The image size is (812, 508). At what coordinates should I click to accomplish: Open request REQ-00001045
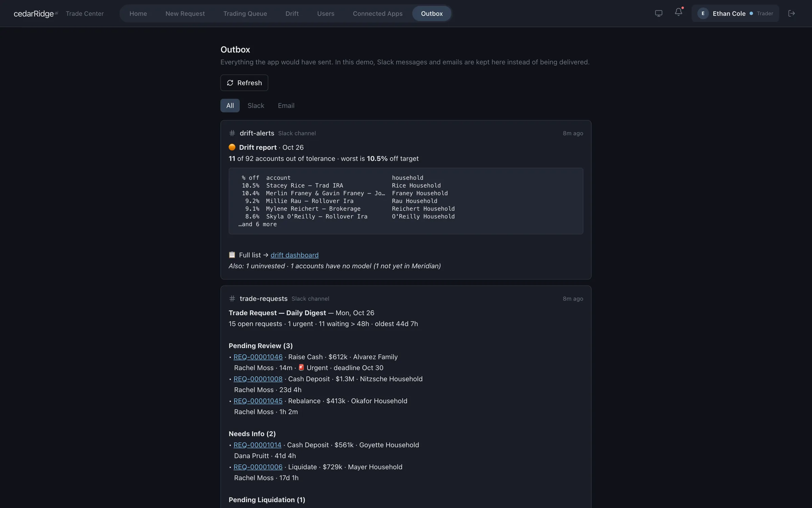tap(258, 401)
